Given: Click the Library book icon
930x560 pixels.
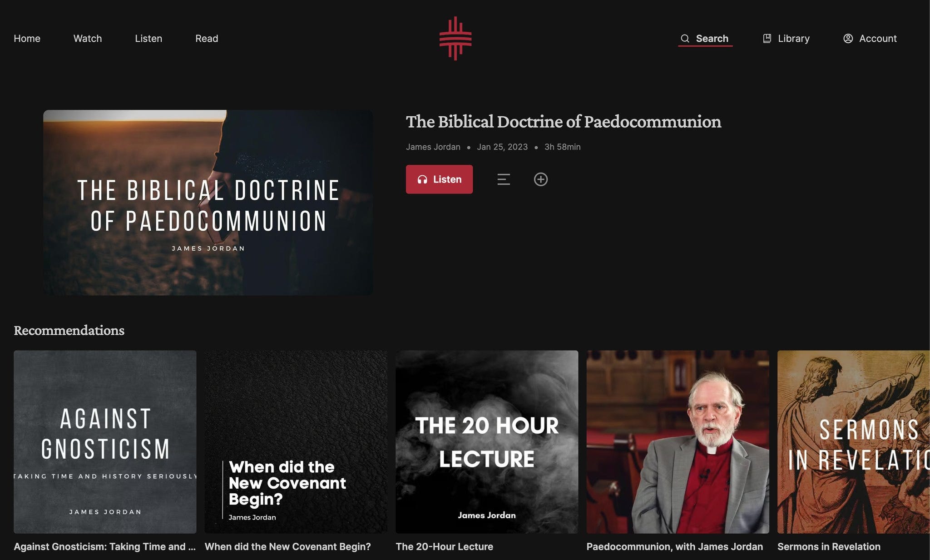Looking at the screenshot, I should tap(767, 39).
